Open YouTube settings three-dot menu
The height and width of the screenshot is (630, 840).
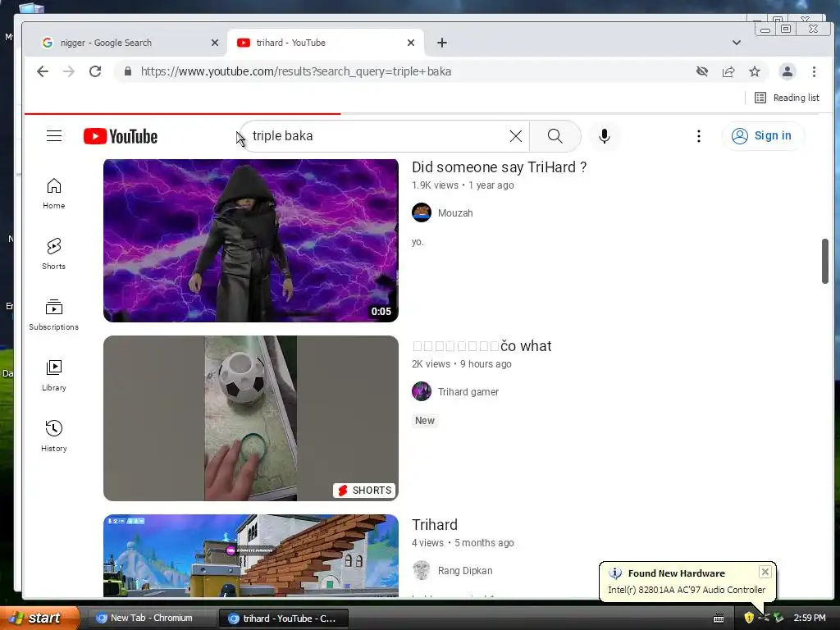[699, 136]
